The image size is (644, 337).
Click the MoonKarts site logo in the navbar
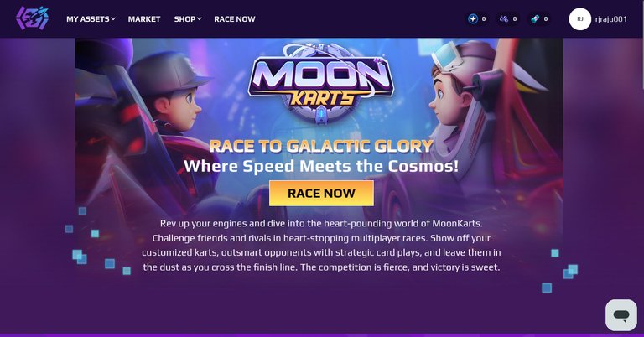pyautogui.click(x=33, y=18)
